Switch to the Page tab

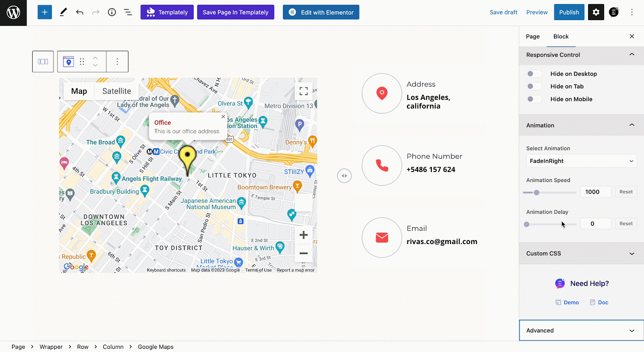pyautogui.click(x=533, y=37)
